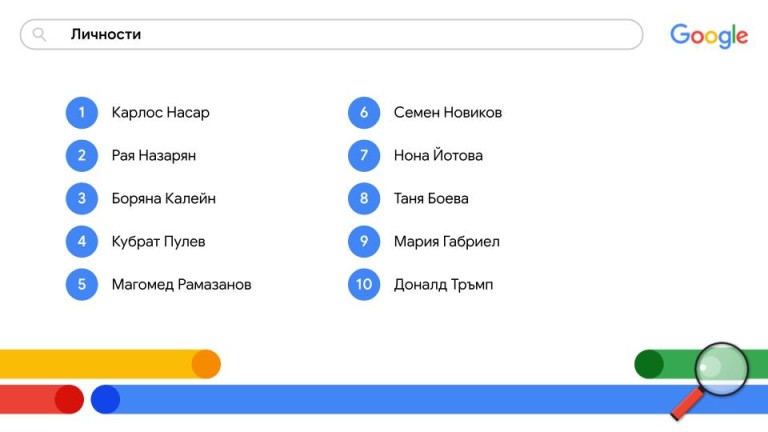Click the blue number 10 circle
Image resolution: width=768 pixels, height=432 pixels.
[364, 285]
